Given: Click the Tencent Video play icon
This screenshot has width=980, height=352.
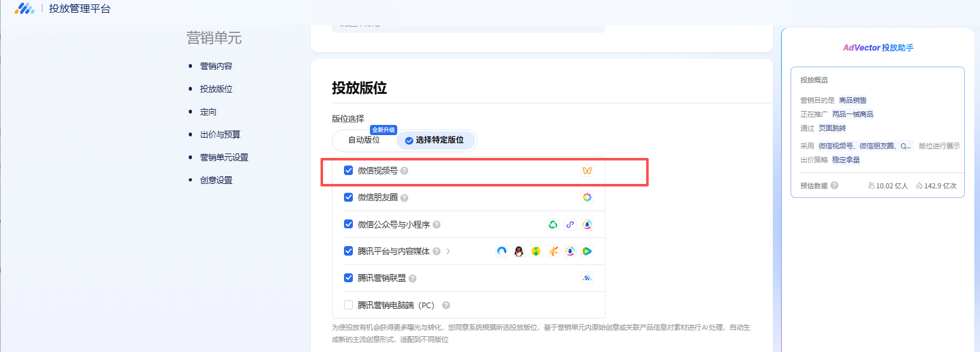Looking at the screenshot, I should pos(587,251).
